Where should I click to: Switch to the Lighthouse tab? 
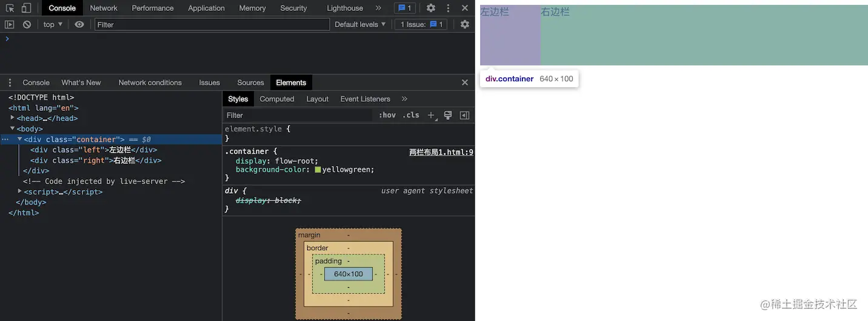pos(345,8)
